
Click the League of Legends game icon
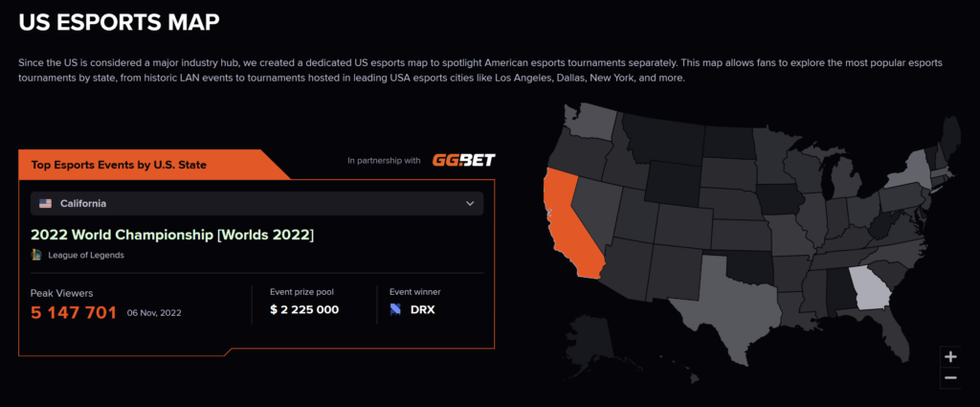tap(36, 255)
